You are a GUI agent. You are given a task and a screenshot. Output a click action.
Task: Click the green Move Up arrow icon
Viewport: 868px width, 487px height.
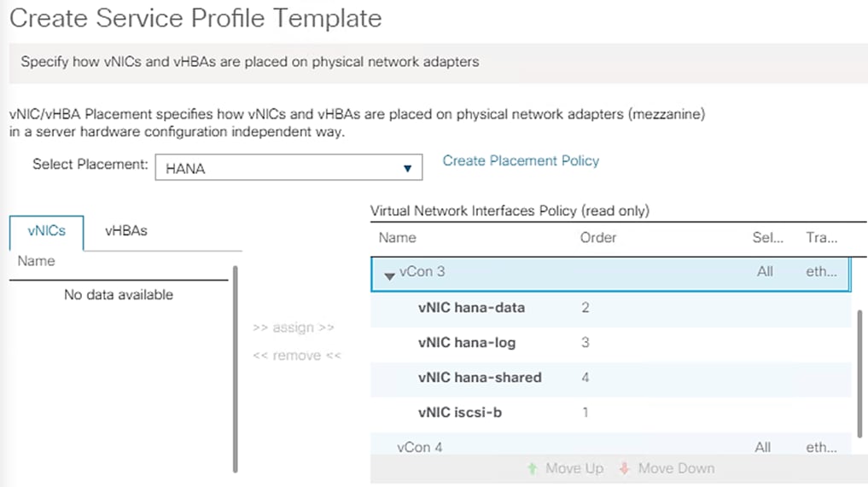point(533,468)
